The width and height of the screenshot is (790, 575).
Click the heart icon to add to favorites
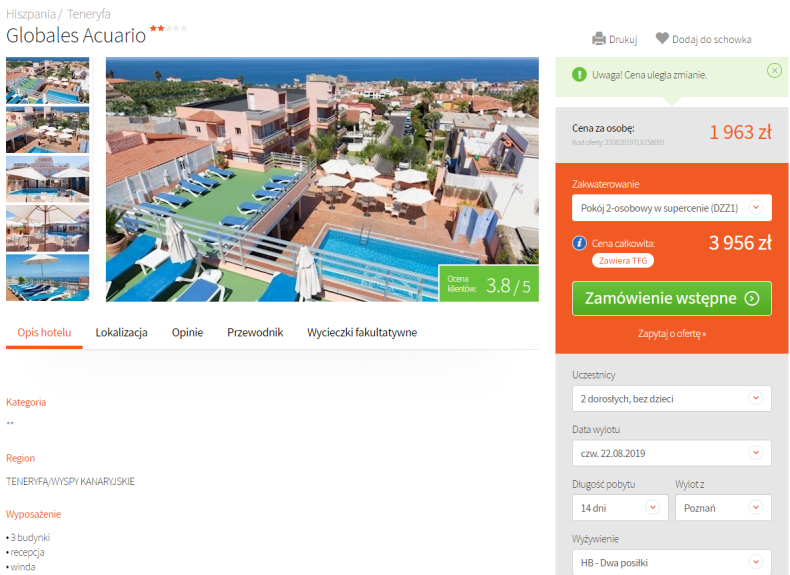[x=662, y=38]
